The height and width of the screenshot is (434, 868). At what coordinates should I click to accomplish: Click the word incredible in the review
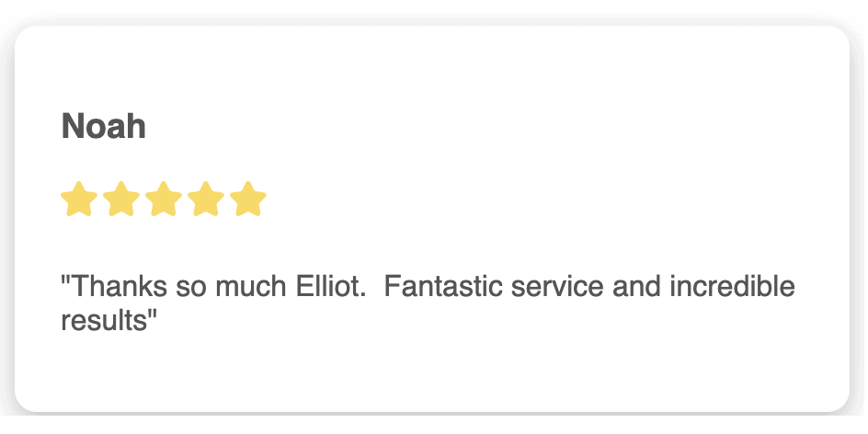click(x=732, y=286)
